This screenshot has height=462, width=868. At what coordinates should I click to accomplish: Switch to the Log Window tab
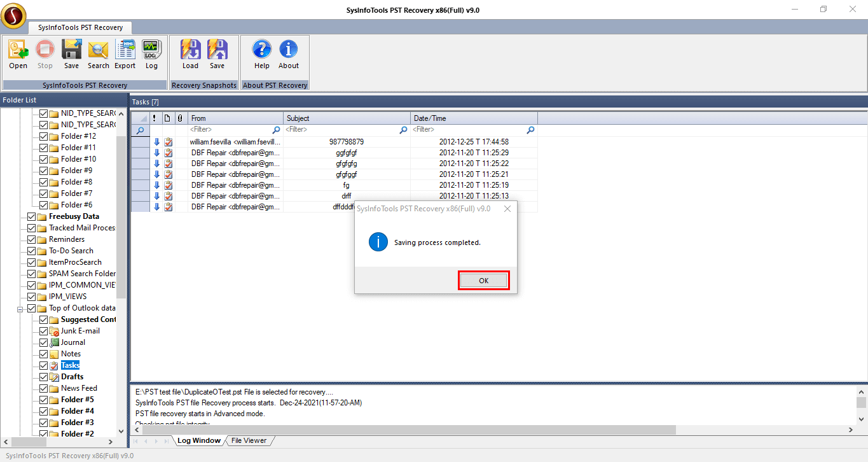pyautogui.click(x=199, y=440)
